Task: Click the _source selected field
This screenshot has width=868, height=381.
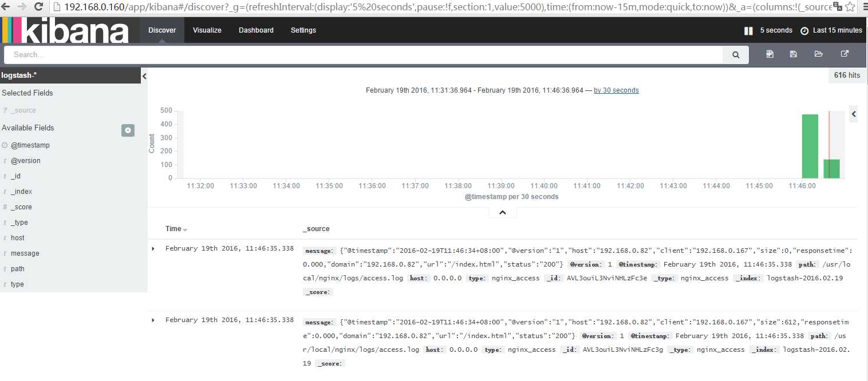Action: click(x=23, y=110)
